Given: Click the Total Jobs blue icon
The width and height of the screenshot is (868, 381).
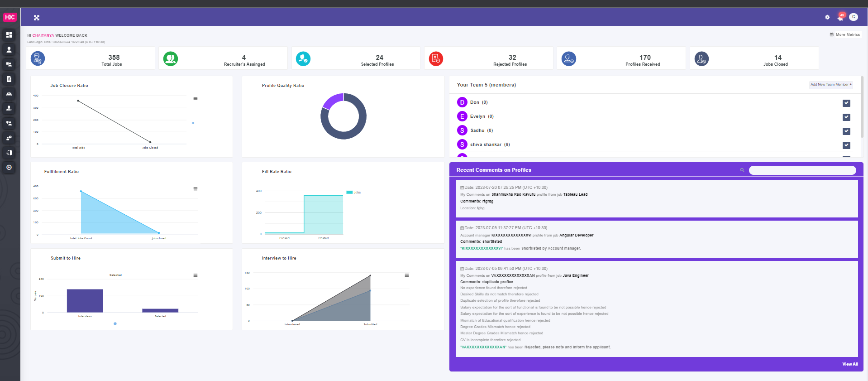Looking at the screenshot, I should 38,58.
